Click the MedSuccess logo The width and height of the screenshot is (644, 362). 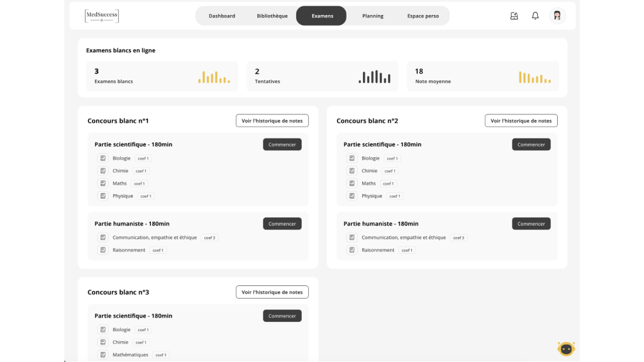pos(102,16)
